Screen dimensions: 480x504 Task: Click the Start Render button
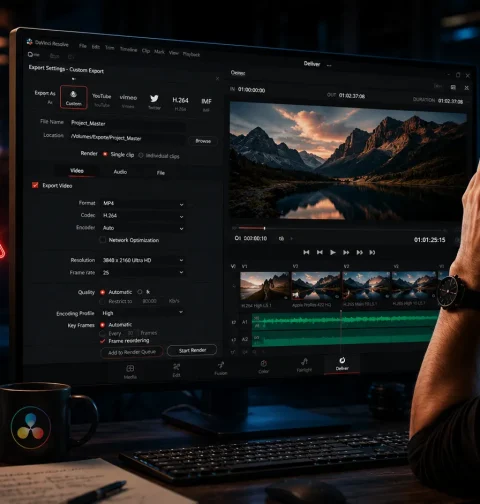pyautogui.click(x=192, y=350)
